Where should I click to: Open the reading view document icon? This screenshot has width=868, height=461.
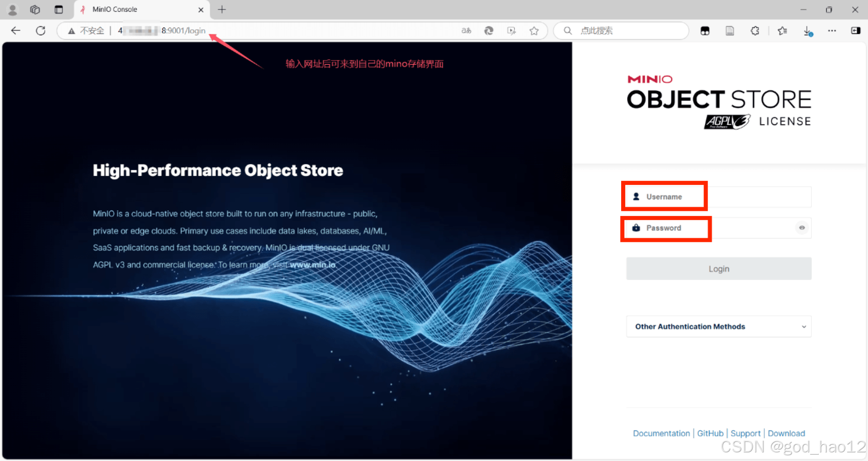730,31
